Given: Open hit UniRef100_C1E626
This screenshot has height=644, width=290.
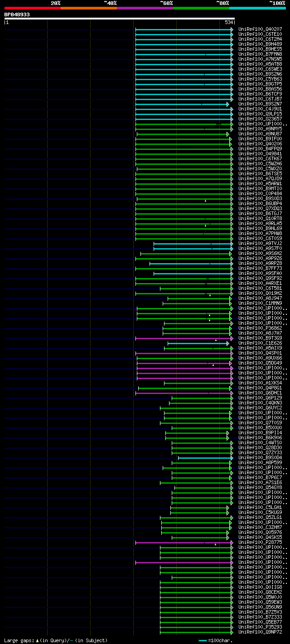Looking at the screenshot, I should pos(260,343).
